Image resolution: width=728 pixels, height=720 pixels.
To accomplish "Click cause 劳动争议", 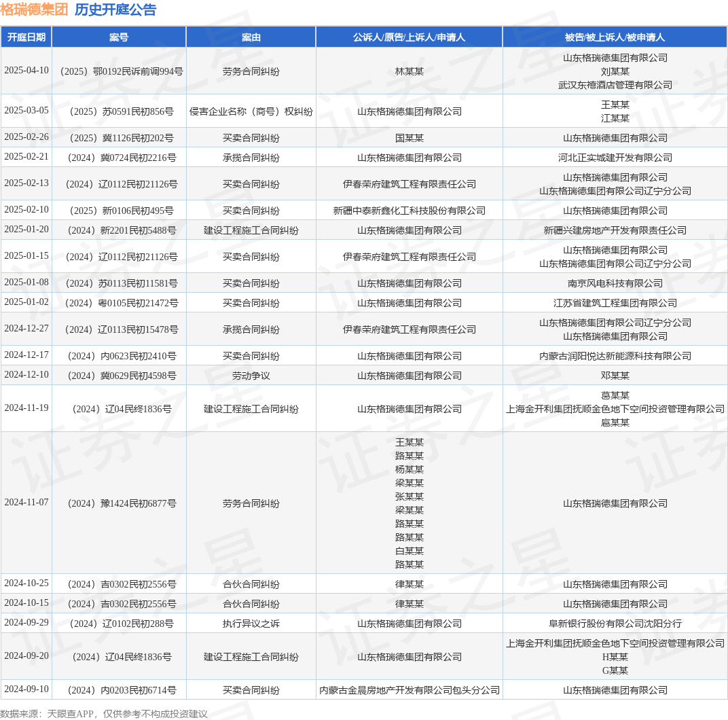I will click(x=251, y=376).
